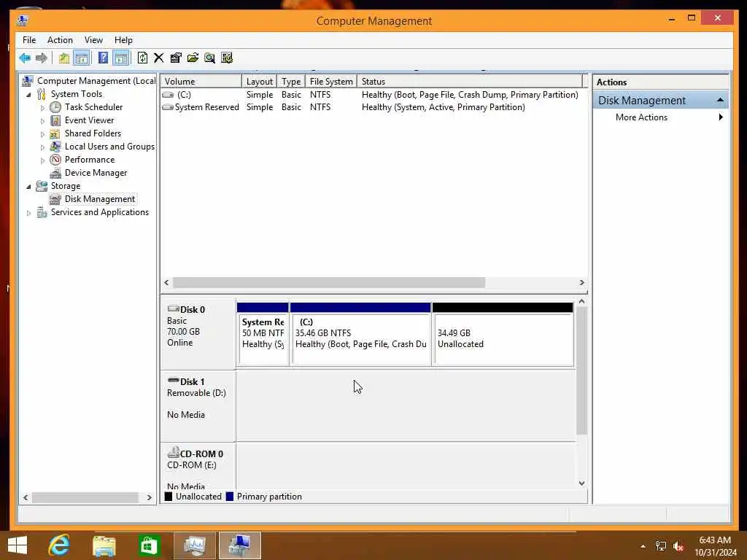
Task: Expand the Shared Folders node
Action: pos(42,134)
